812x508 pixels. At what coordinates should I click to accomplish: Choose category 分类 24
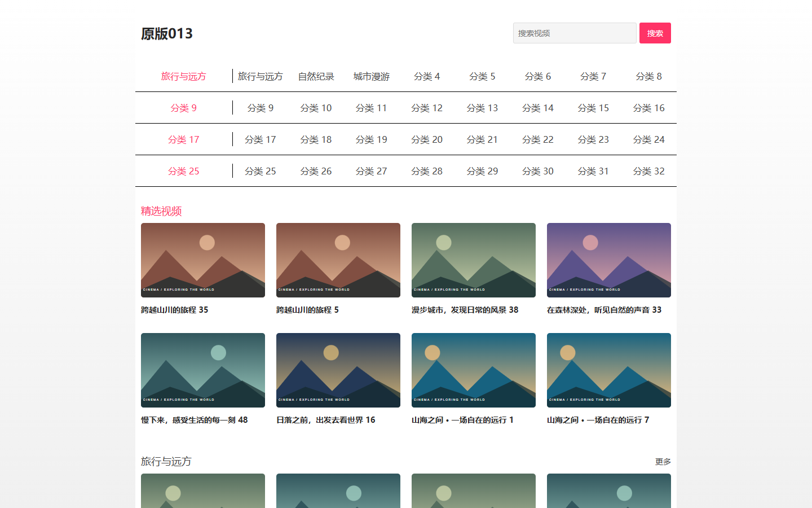tap(649, 139)
